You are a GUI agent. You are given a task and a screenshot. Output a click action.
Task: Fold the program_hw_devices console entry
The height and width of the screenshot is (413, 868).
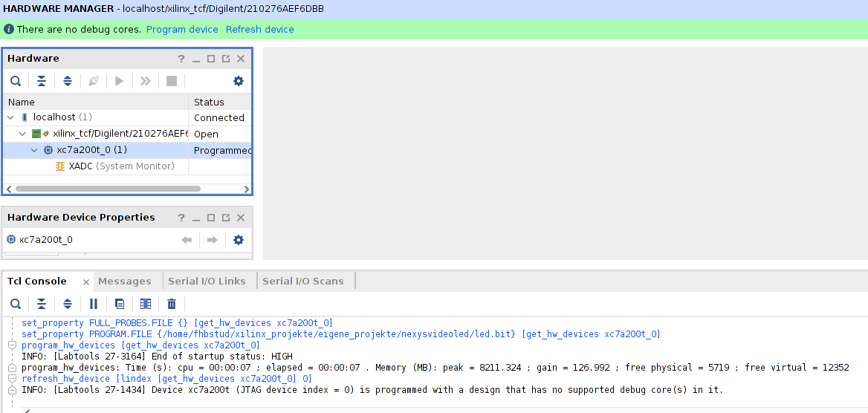point(12,345)
